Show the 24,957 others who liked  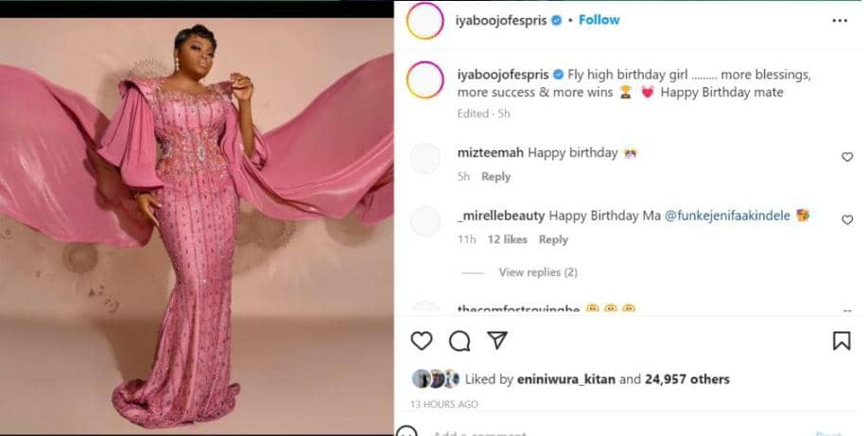point(687,379)
